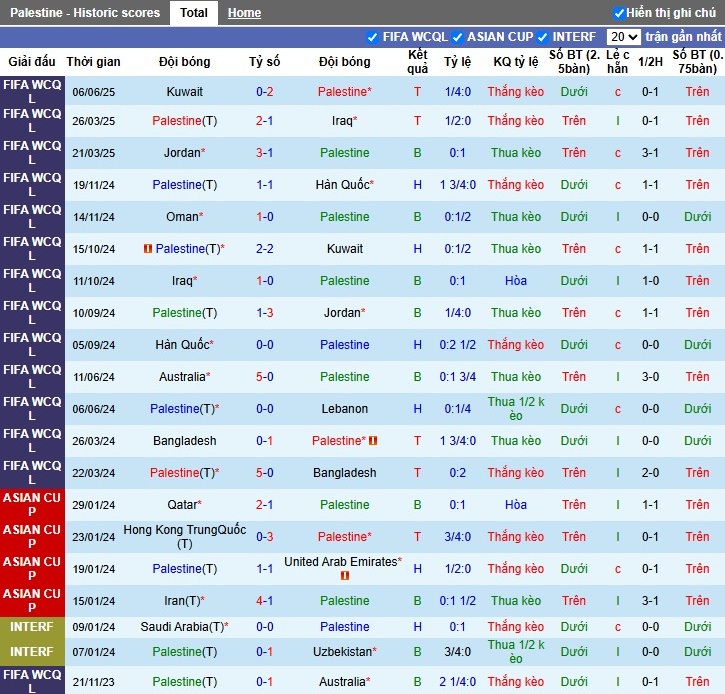This screenshot has width=725, height=694.
Task: Open Iran(T) team link on 15/01/24
Action: click(x=184, y=601)
